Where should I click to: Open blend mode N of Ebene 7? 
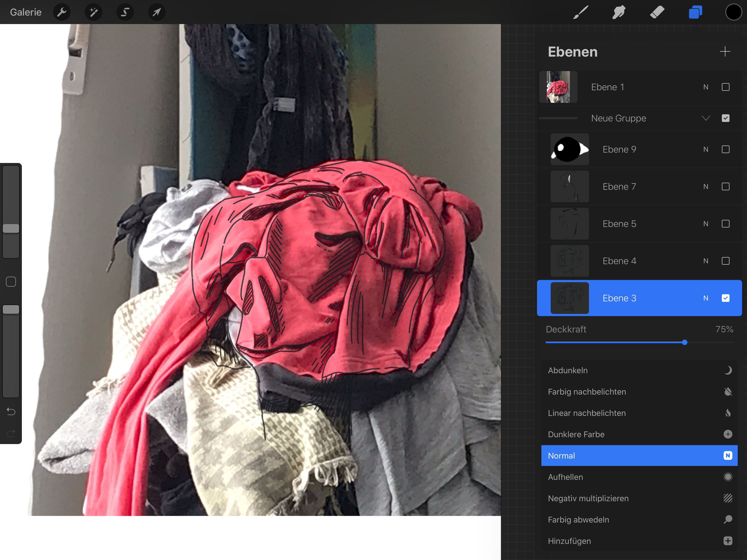706,186
